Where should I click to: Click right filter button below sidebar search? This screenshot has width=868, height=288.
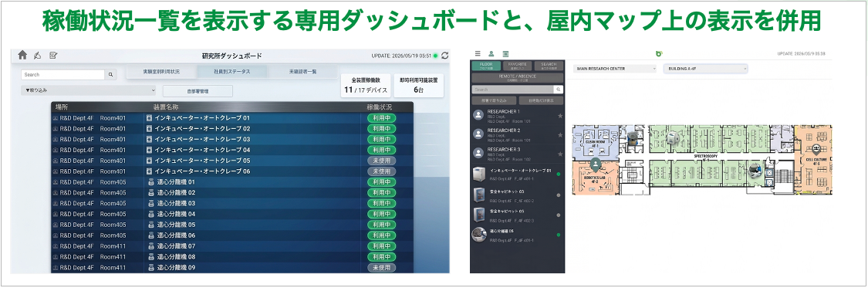541,101
